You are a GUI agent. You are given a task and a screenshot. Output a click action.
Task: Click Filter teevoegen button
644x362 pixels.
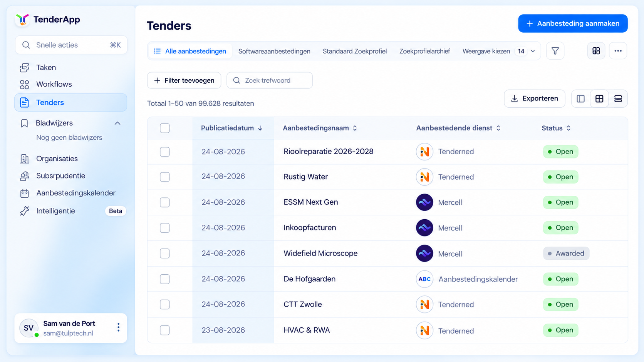pos(184,80)
